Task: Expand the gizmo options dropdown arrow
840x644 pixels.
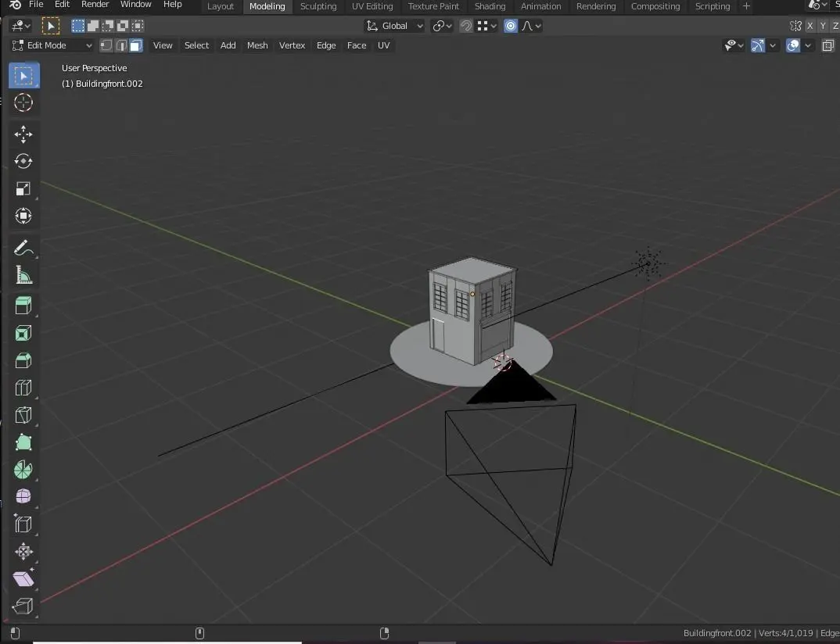Action: click(773, 45)
